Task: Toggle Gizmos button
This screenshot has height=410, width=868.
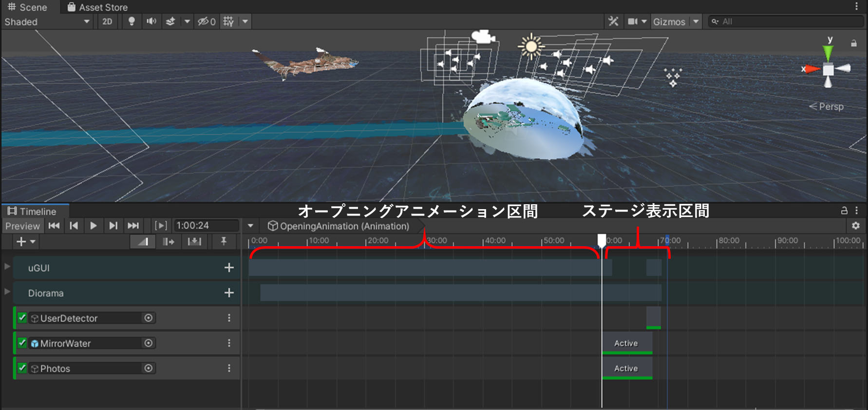Action: (669, 21)
